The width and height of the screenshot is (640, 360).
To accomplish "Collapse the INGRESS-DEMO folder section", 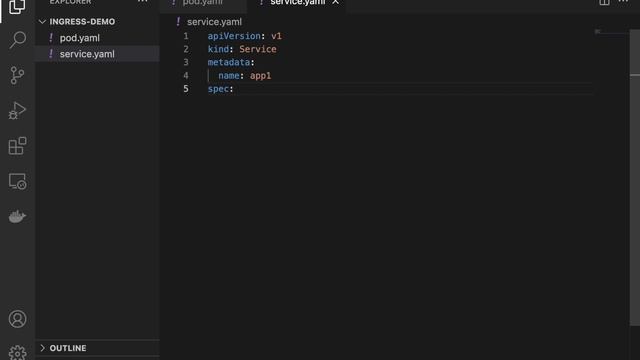I will pos(42,22).
